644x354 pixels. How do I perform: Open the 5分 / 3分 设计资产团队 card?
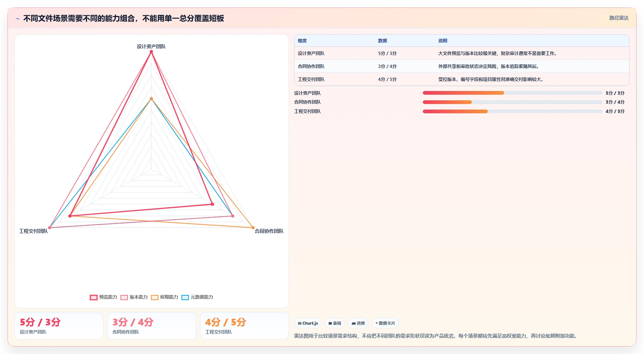(x=59, y=326)
